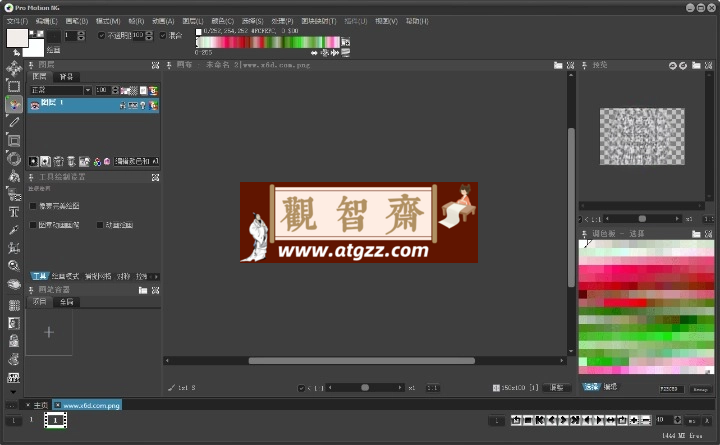Click the swap foreground/background colors arrow

click(x=17, y=52)
